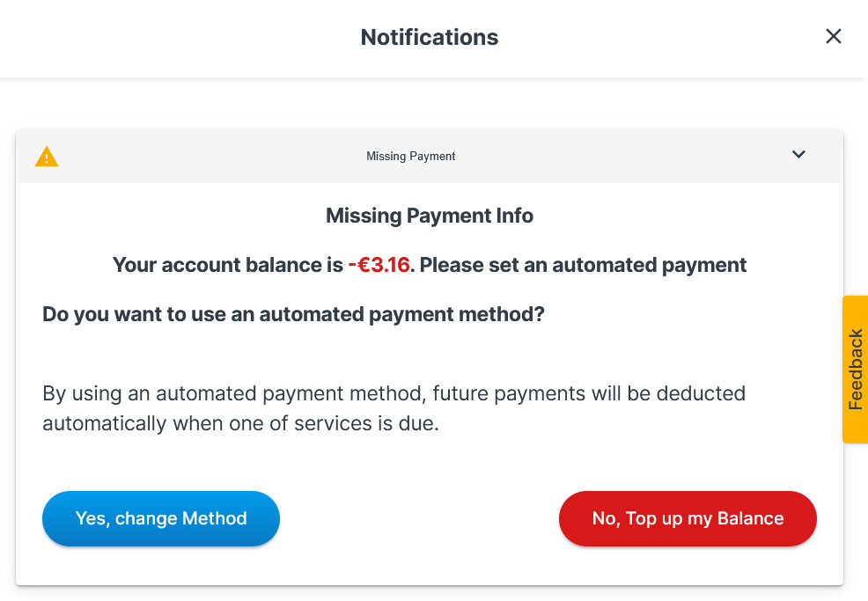Viewport: 868px width, 601px height.
Task: Collapse the Missing Payment notification chevron
Action: [x=798, y=155]
